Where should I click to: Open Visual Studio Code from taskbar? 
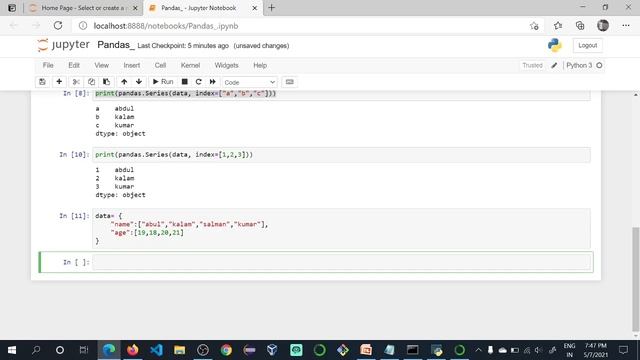(156, 350)
